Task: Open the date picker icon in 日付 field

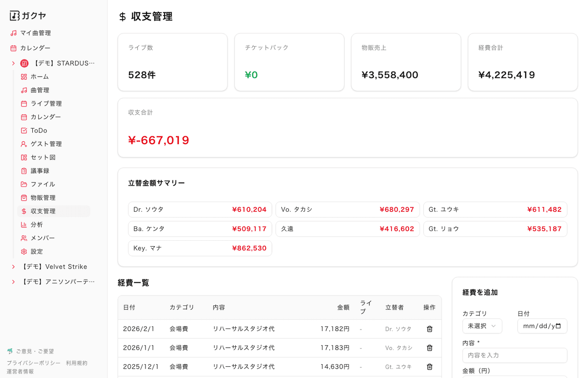Action: 559,326
